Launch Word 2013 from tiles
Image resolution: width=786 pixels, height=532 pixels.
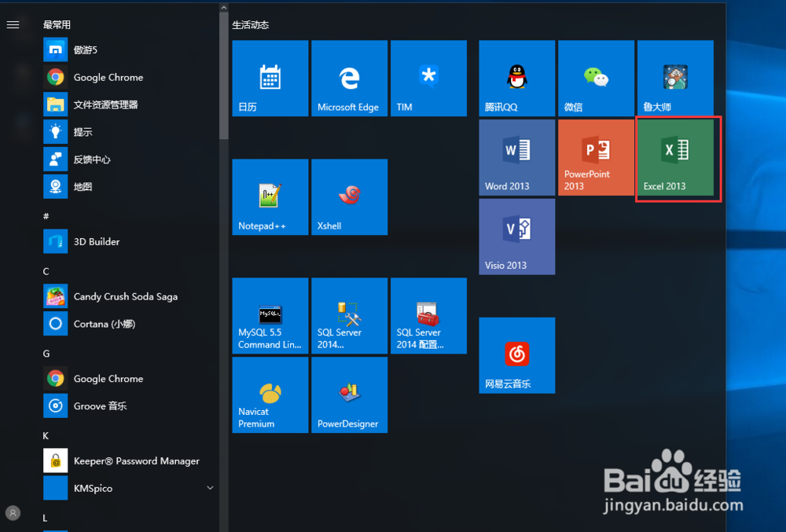point(517,157)
